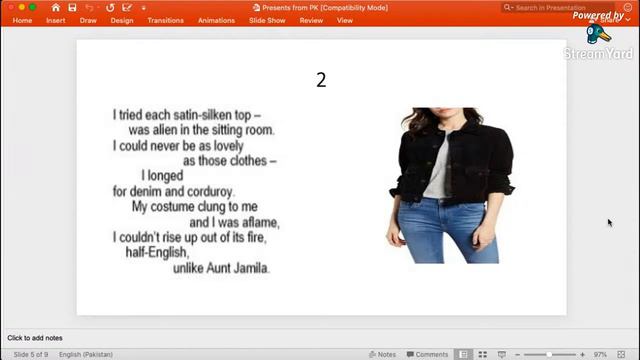Save the presentation with the disk icon
This screenshot has height=360, width=640.
coord(72,7)
